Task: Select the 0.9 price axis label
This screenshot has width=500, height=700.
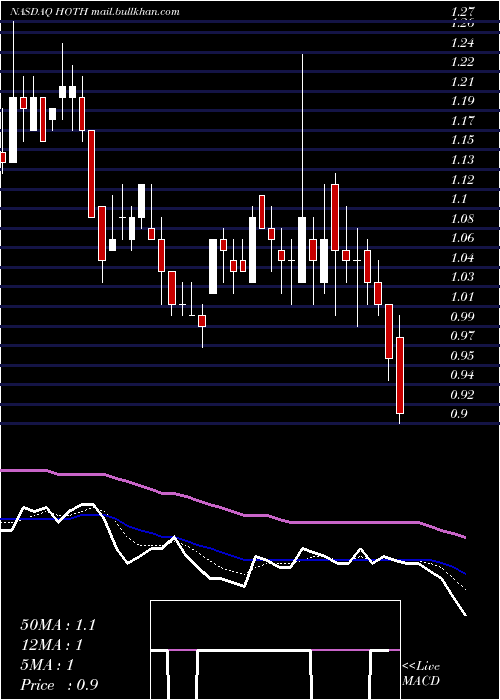Action: click(459, 414)
